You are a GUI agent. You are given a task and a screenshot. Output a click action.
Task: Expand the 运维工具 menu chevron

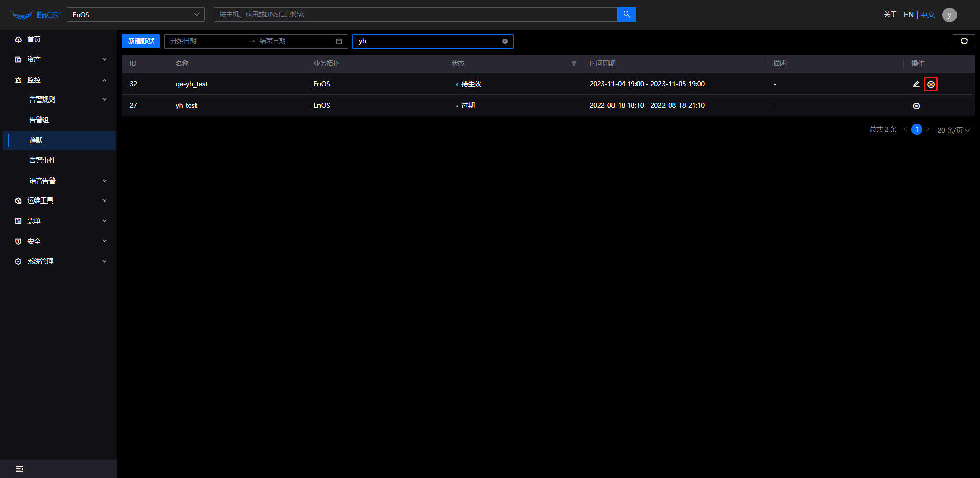(104, 200)
